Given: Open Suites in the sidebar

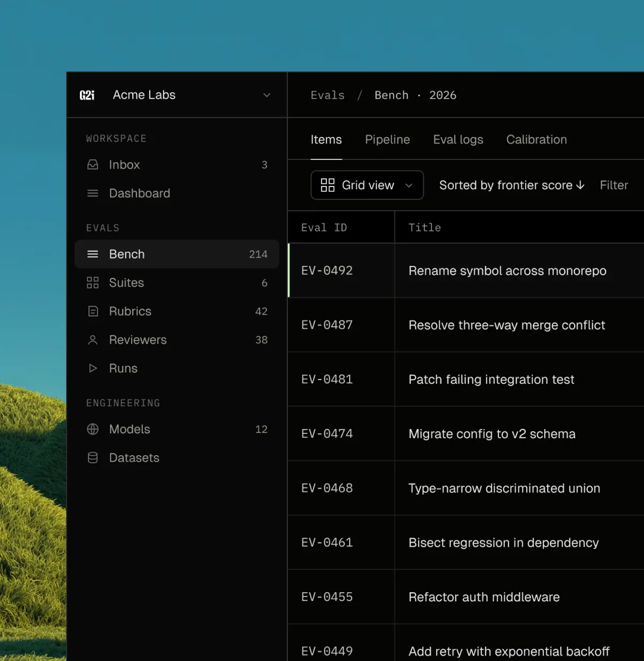Looking at the screenshot, I should pos(177,283).
